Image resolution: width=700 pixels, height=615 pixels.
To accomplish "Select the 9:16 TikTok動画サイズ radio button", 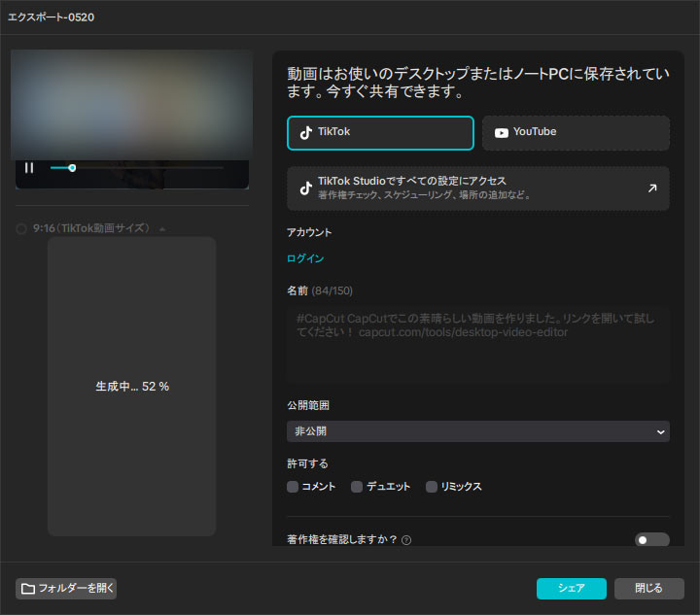I will [21, 228].
